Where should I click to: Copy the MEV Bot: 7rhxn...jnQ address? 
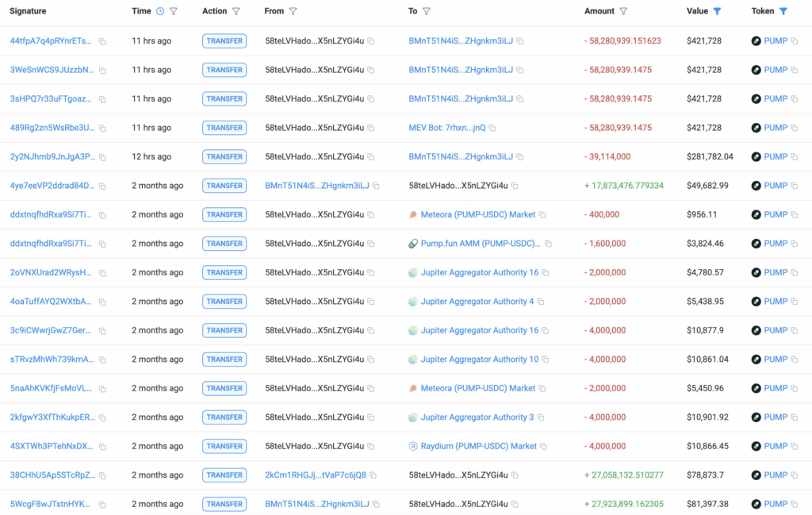click(492, 128)
